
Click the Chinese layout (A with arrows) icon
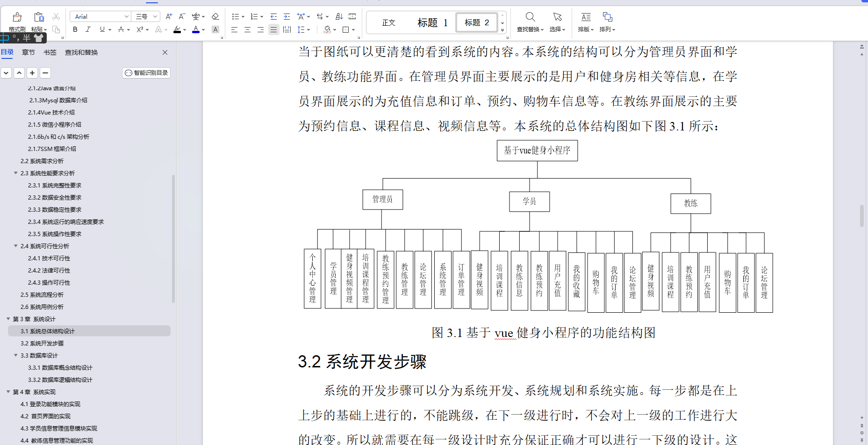click(x=301, y=16)
